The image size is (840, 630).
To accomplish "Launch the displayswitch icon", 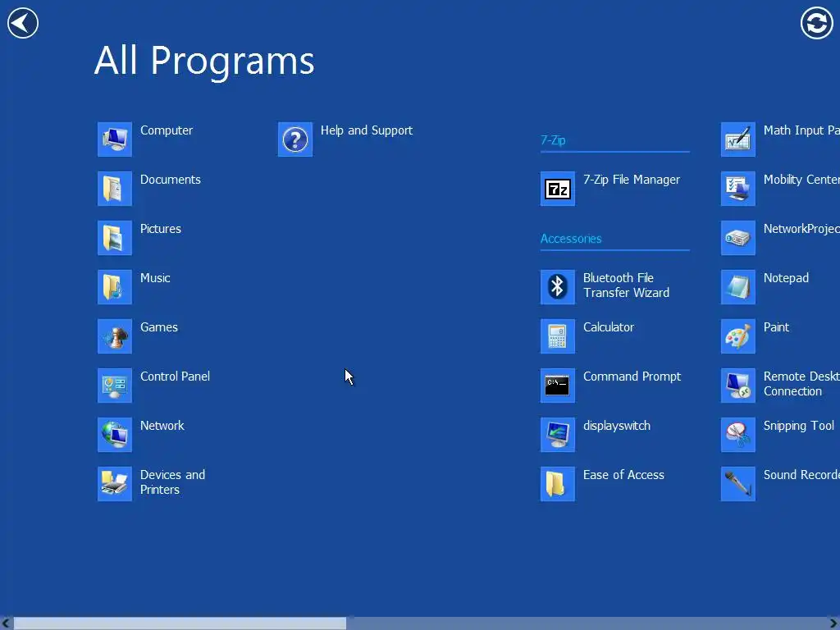I will coord(558,435).
